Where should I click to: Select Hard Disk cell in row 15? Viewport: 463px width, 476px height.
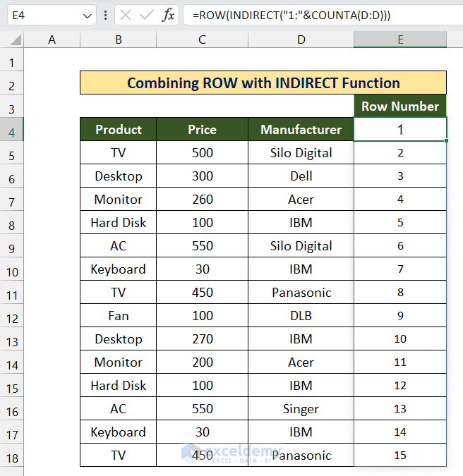click(119, 385)
